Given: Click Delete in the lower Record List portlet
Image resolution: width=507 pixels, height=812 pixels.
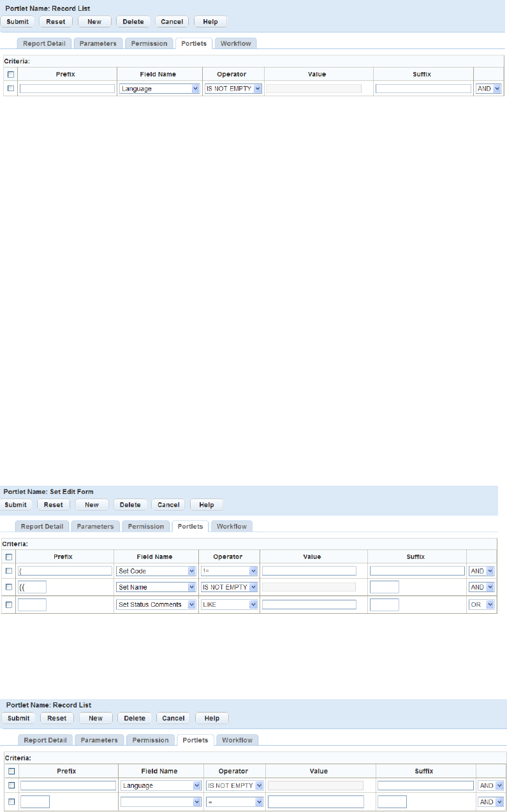Looking at the screenshot, I should [x=135, y=718].
